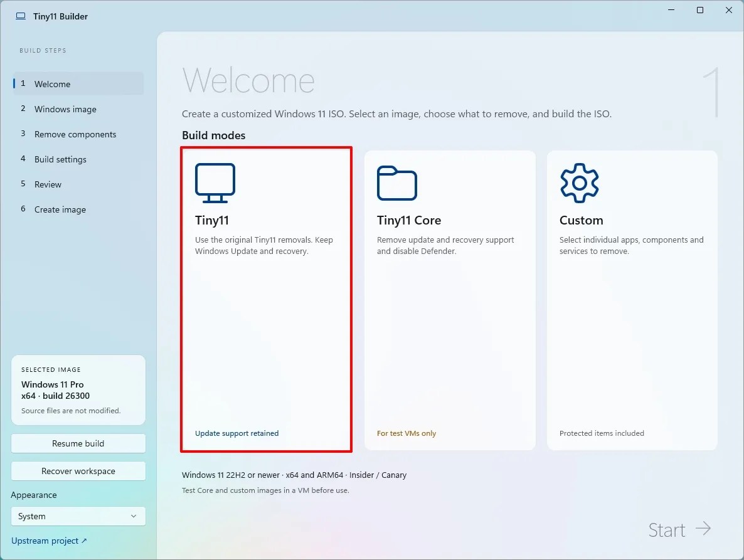
Task: Click the 'Windows 11 22H2 or newer' compatibility line
Action: pyautogui.click(x=294, y=475)
